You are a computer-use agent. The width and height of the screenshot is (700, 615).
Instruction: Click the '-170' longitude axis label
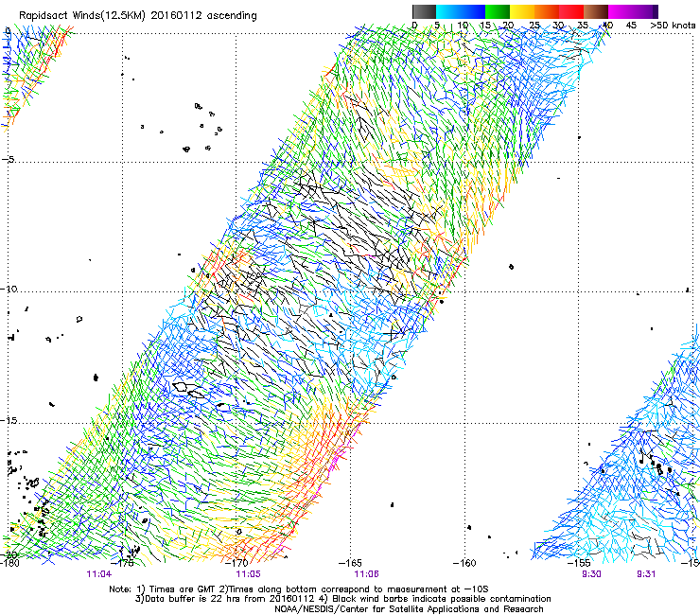tap(237, 563)
